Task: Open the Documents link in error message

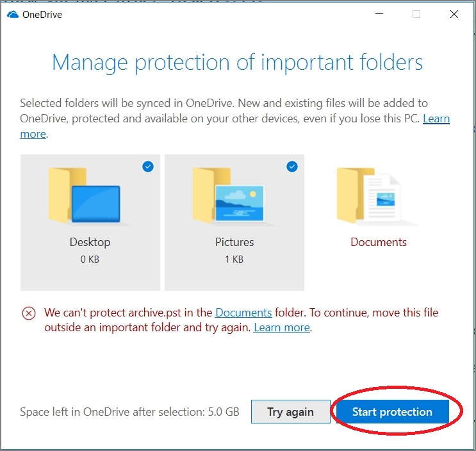Action: tap(243, 313)
